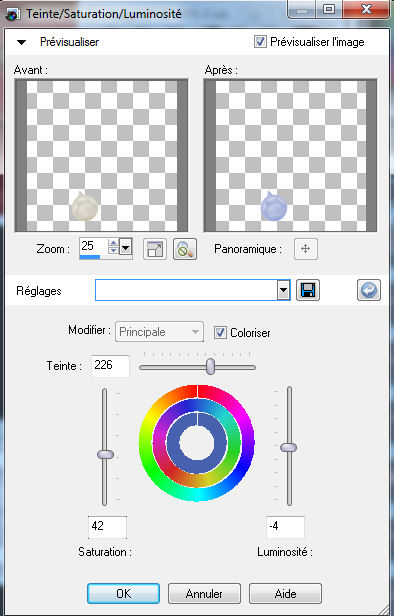Viewport: 394px width, 616px height.
Task: Click the Après preview image
Action: (x=291, y=156)
